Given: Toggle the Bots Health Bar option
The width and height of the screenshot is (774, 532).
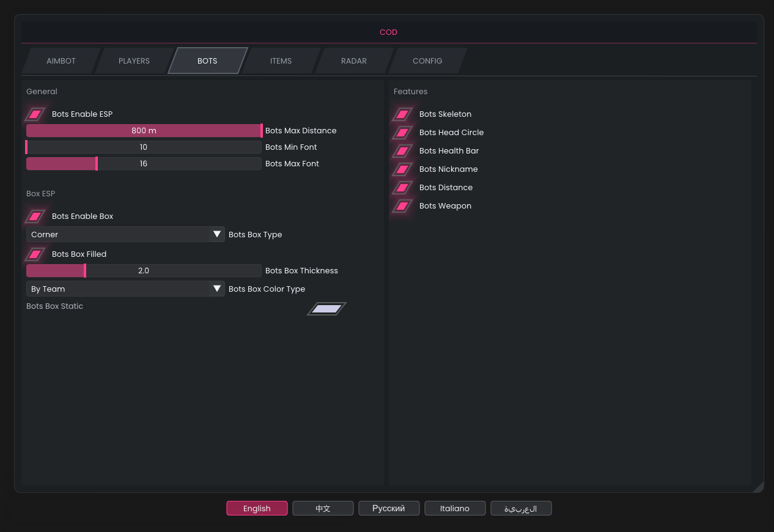Looking at the screenshot, I should (x=402, y=151).
